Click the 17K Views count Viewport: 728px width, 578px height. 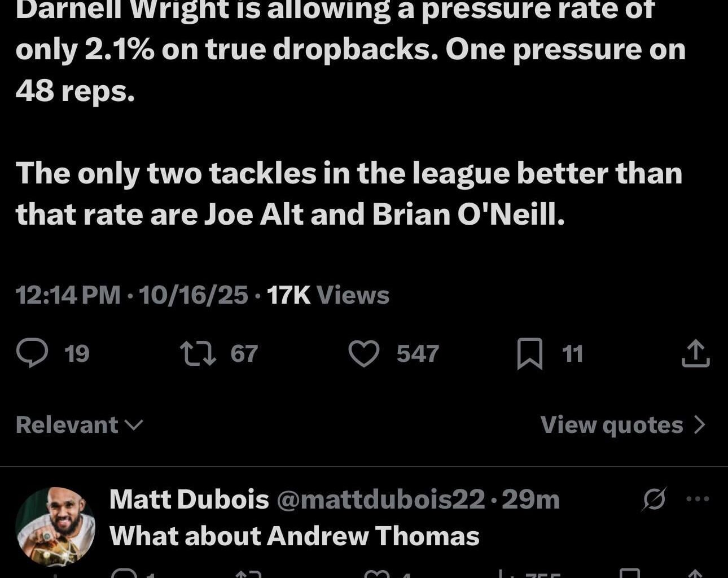coord(328,295)
